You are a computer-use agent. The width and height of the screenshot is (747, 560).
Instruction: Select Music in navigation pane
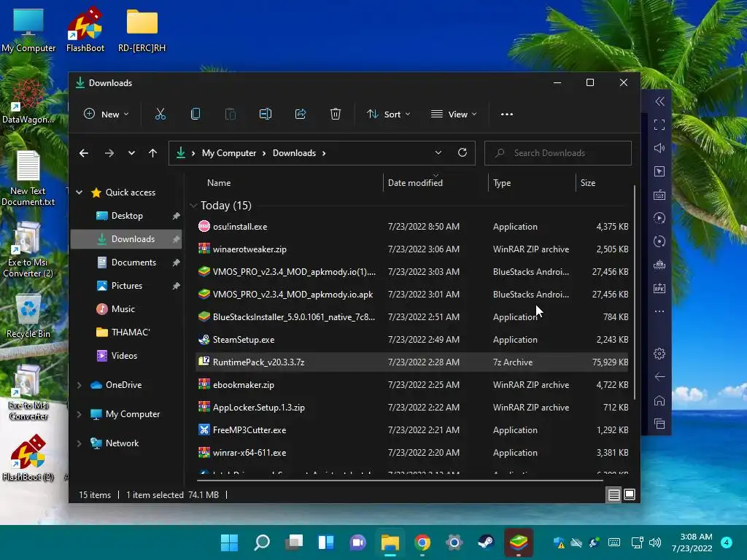[126, 309]
